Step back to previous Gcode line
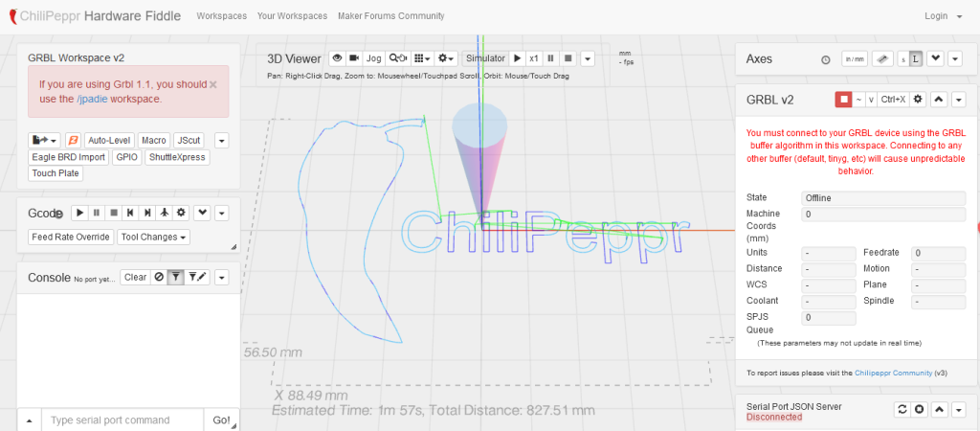980x431 pixels. [x=130, y=213]
